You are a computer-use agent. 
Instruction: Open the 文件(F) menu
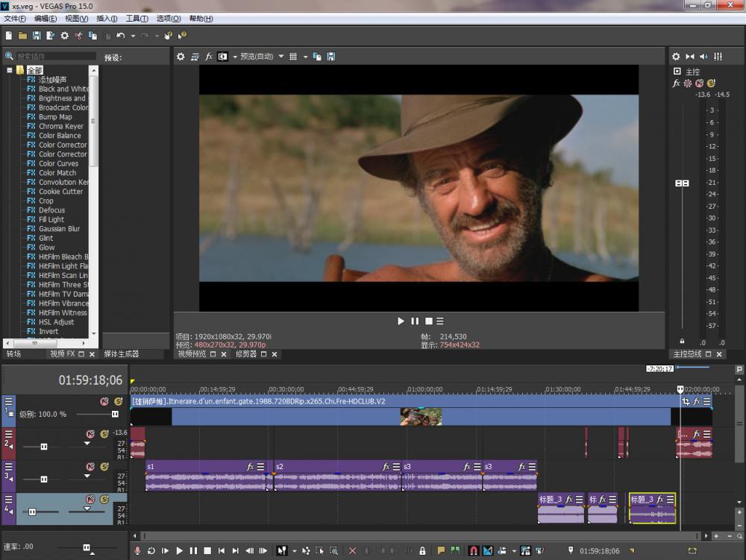click(15, 19)
